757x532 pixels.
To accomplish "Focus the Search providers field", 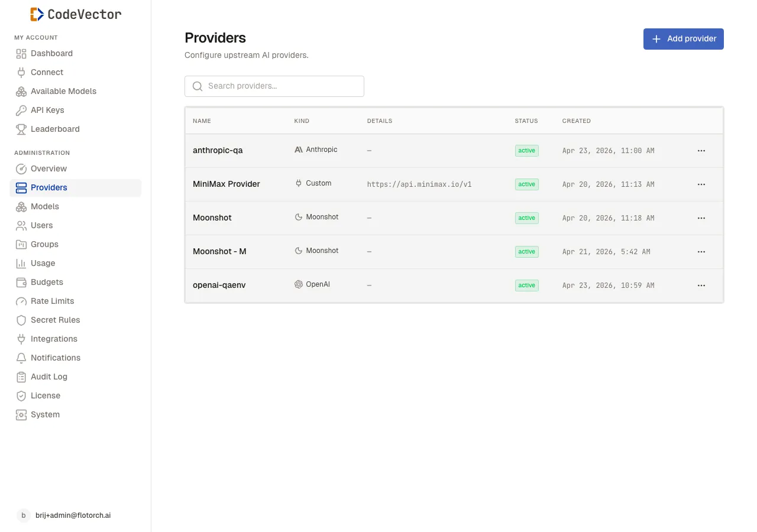I will point(274,86).
